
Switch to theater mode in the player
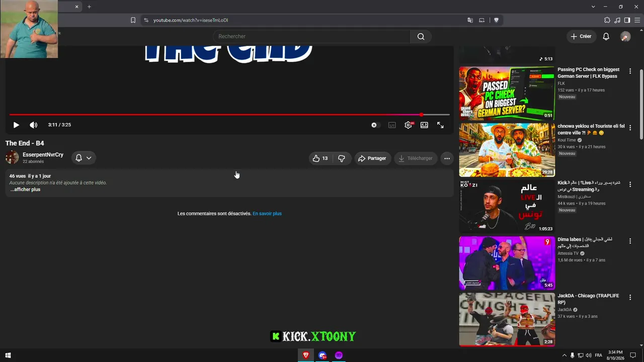(424, 125)
